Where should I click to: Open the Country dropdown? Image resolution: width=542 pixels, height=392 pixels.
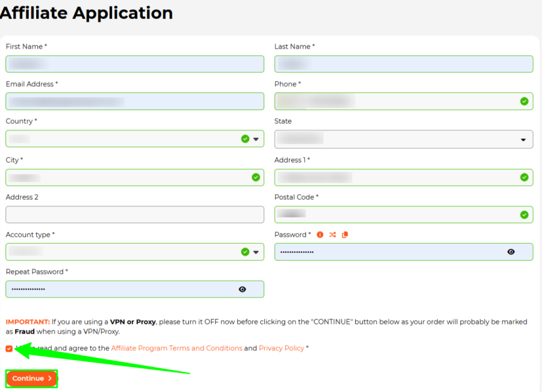(256, 139)
